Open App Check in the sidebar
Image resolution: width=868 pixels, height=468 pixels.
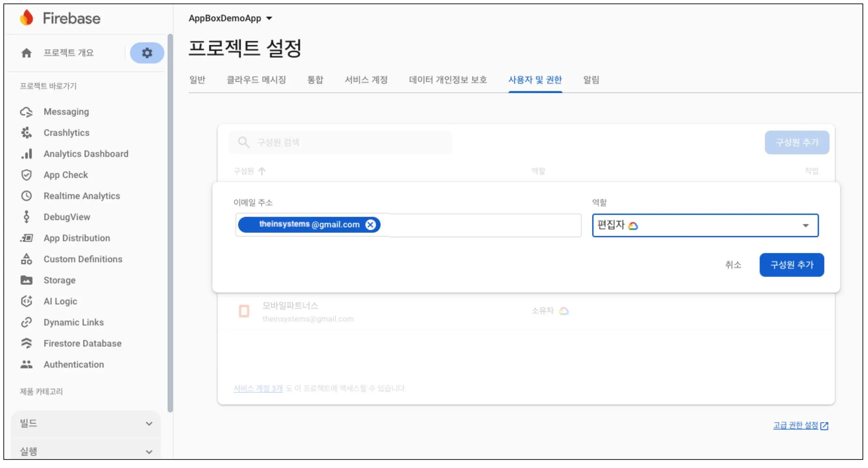[x=66, y=175]
